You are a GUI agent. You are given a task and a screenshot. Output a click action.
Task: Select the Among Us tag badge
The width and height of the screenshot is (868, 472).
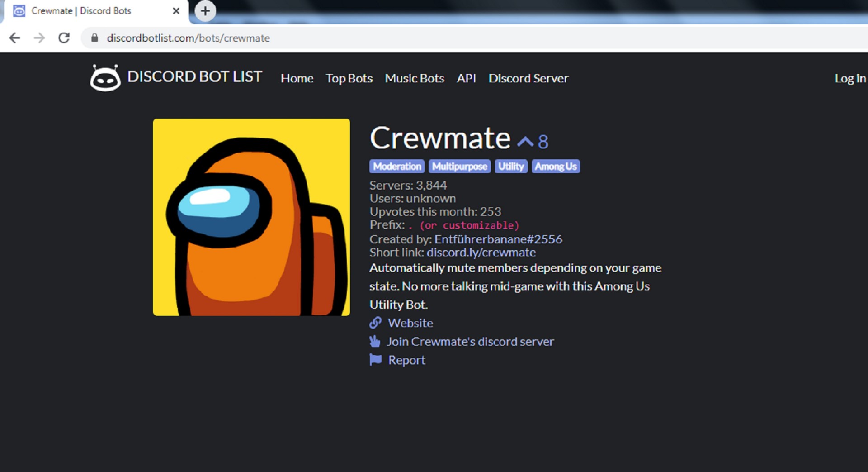click(555, 167)
